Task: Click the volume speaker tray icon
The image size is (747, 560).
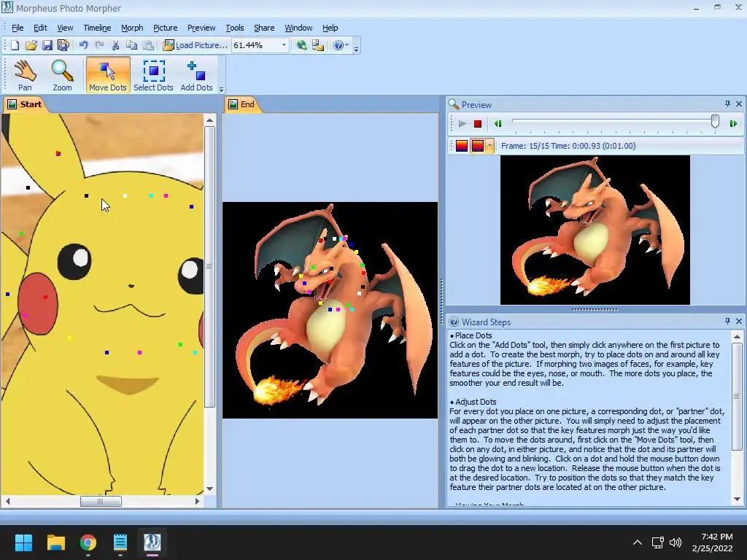Action: coord(675,542)
